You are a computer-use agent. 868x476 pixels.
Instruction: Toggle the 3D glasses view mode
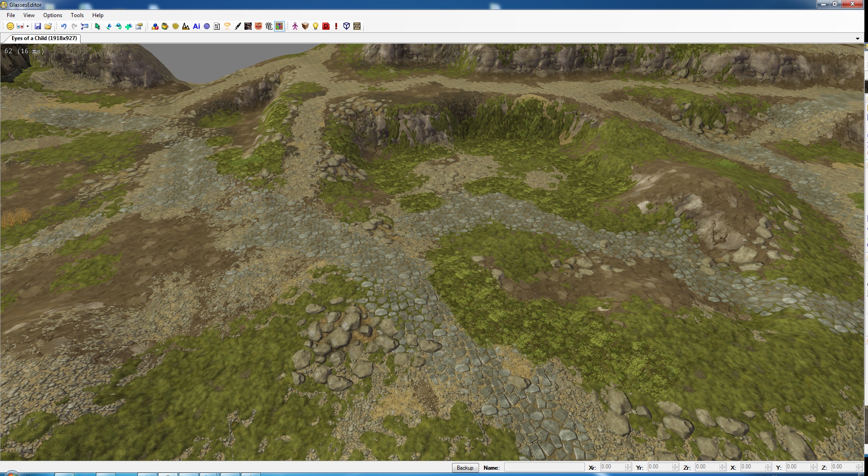pos(20,27)
